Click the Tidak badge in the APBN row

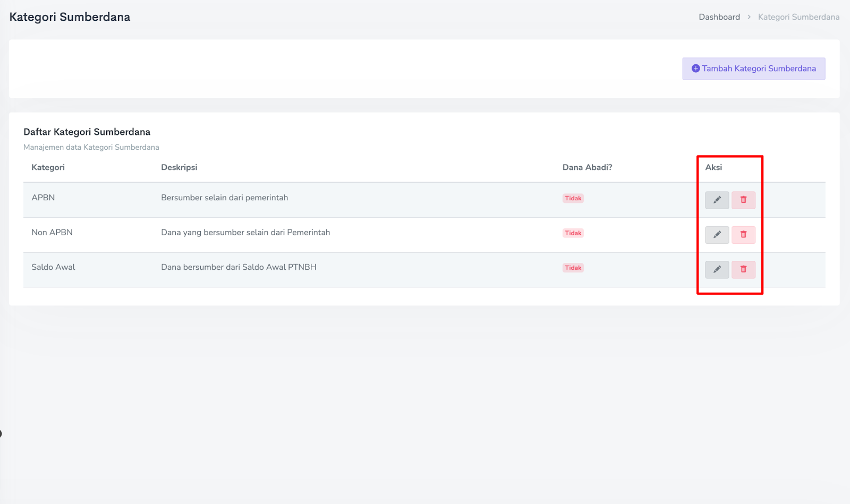[573, 199]
